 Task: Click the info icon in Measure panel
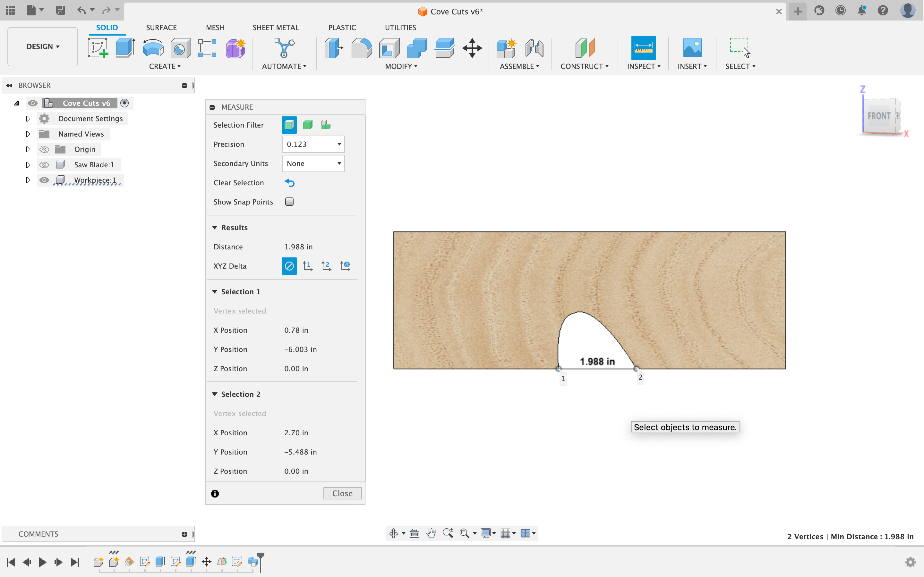[x=215, y=493]
